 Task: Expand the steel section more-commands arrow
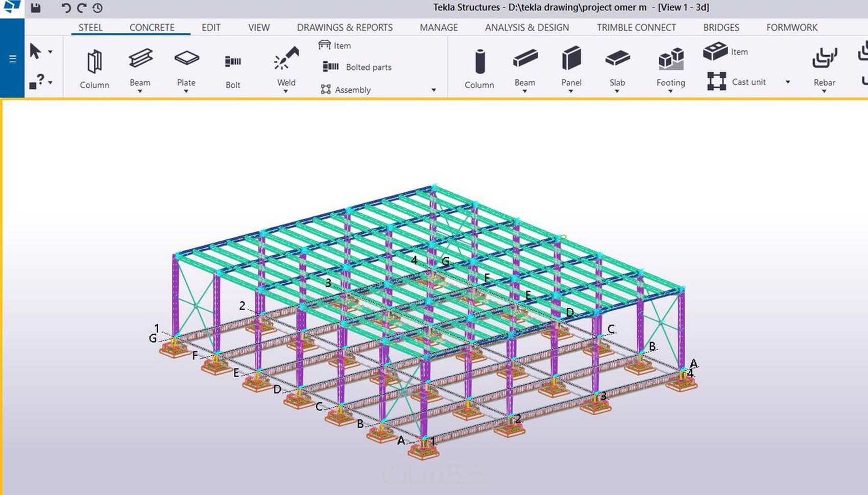(433, 90)
